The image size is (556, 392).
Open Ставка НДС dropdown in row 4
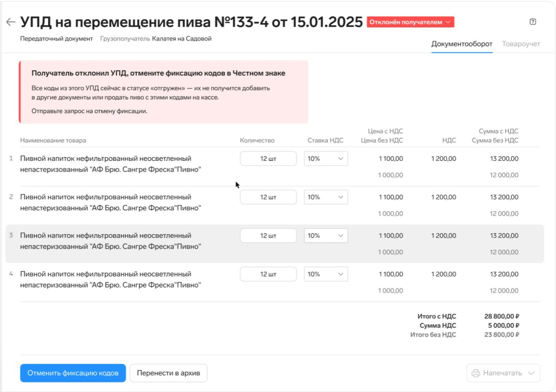pos(326,274)
